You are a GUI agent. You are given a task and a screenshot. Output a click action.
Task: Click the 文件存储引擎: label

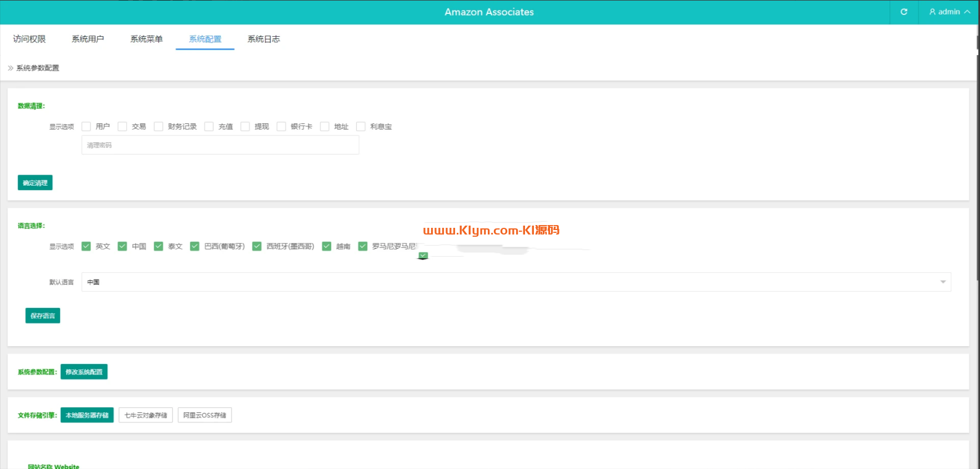coord(37,415)
